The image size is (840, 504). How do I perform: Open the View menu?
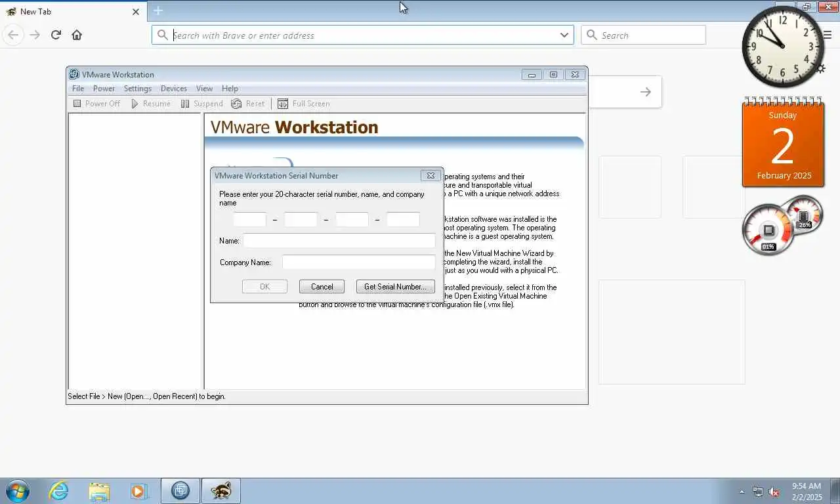coord(204,89)
